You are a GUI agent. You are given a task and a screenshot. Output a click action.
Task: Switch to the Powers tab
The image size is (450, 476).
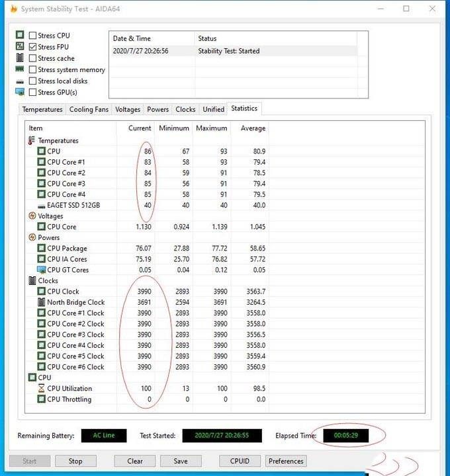pos(157,109)
